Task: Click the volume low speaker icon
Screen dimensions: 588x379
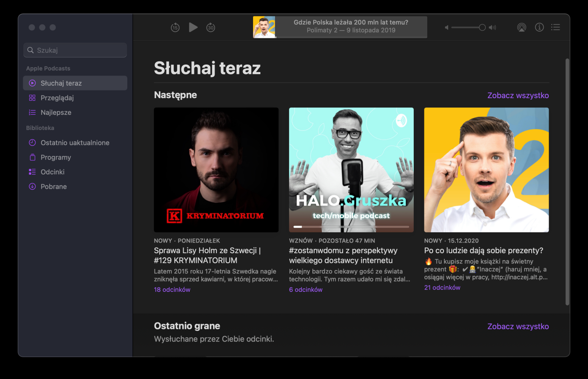Action: coord(447,27)
